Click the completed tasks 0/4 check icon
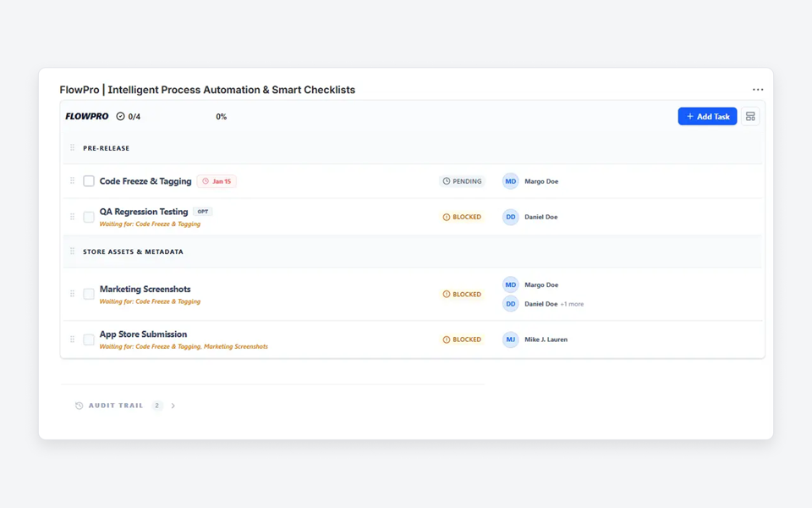Viewport: 812px width, 508px height. (120, 116)
